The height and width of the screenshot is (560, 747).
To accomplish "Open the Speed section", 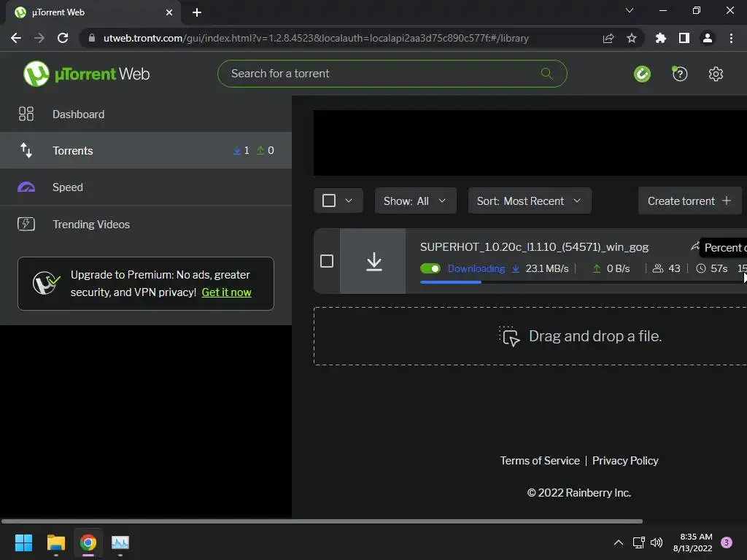I will [x=146, y=187].
